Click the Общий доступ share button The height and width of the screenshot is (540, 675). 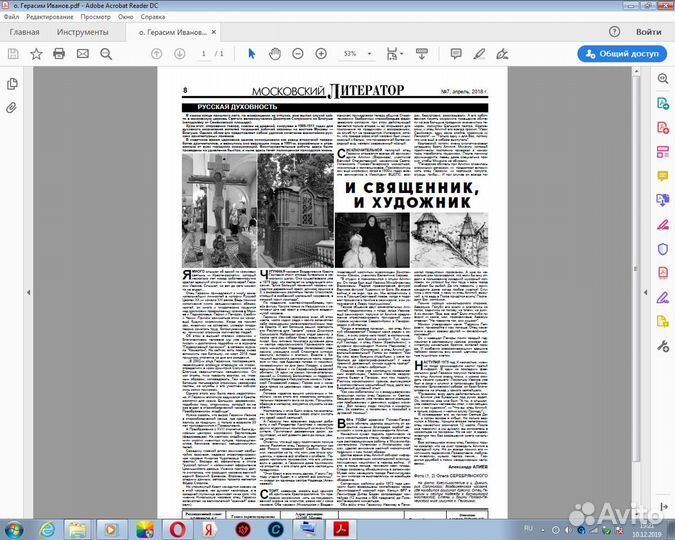620,53
